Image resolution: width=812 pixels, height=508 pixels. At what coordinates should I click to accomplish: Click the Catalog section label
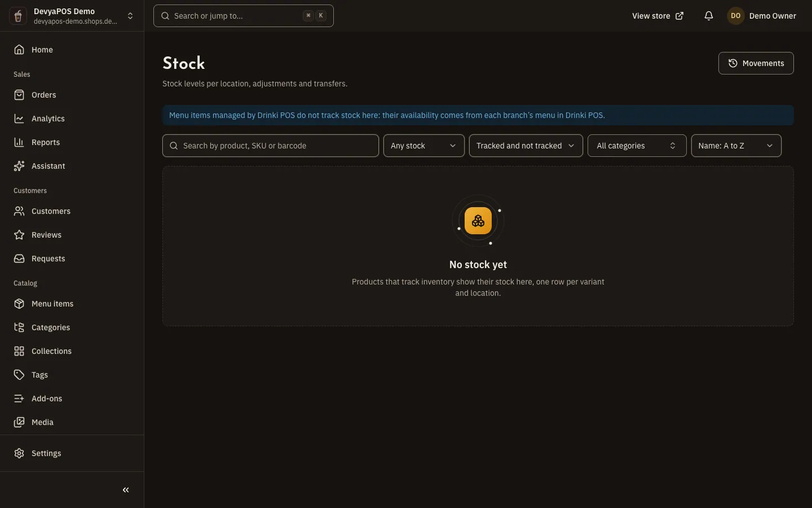pos(25,283)
